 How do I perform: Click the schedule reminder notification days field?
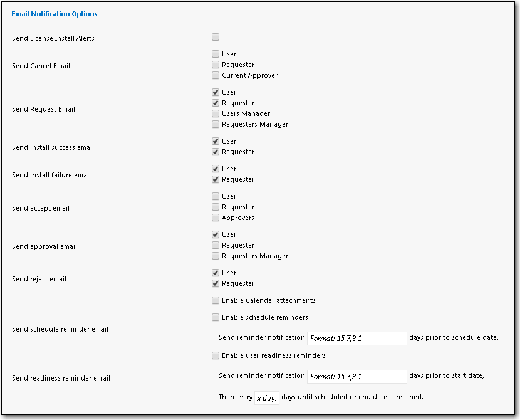[356, 338]
